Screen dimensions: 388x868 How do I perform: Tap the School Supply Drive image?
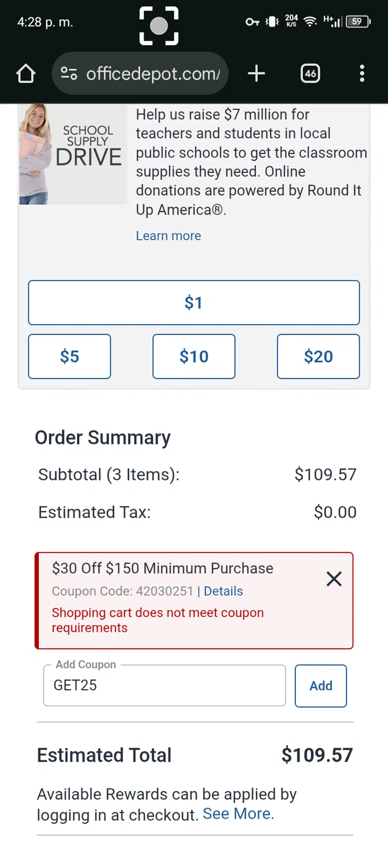(x=73, y=155)
